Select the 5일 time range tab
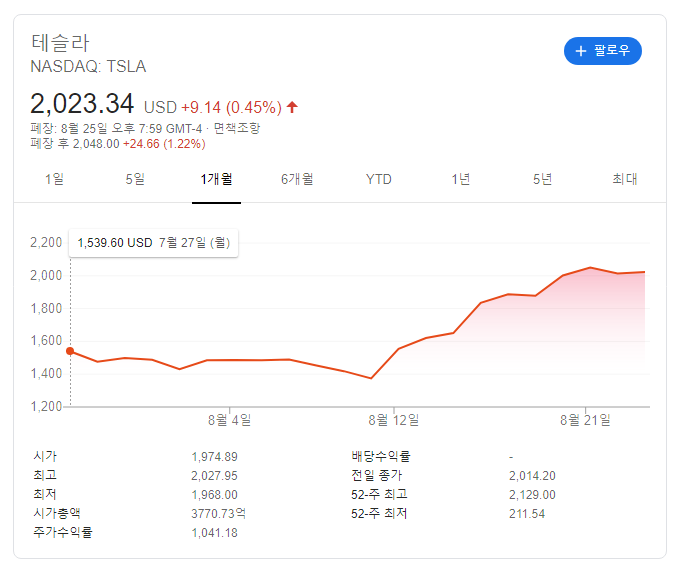Screen dimensions: 675x567 click(135, 179)
